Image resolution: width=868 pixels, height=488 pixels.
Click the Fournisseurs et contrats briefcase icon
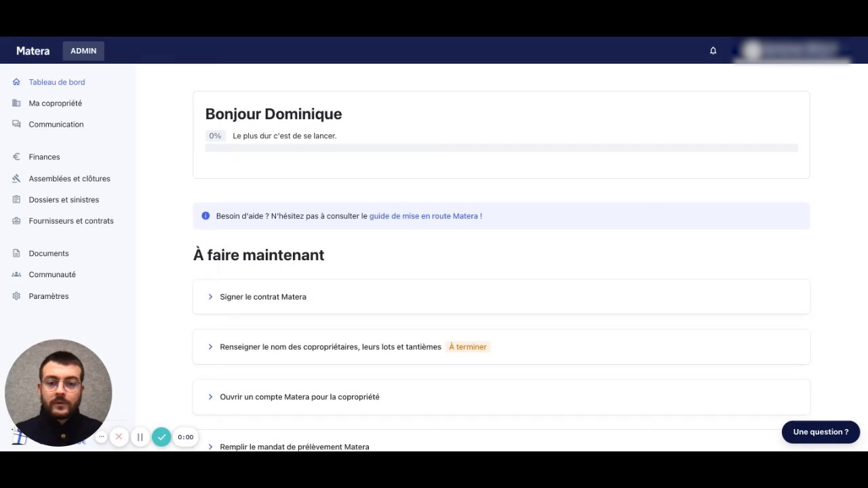point(16,221)
